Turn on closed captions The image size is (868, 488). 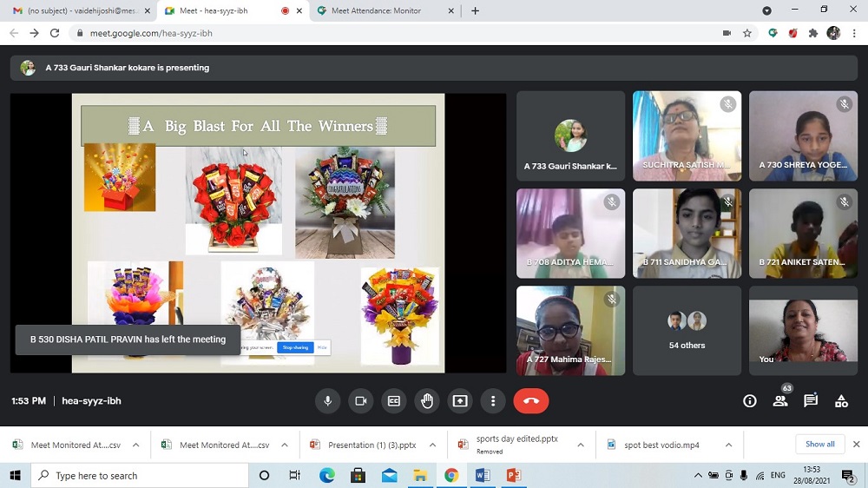[x=394, y=401]
